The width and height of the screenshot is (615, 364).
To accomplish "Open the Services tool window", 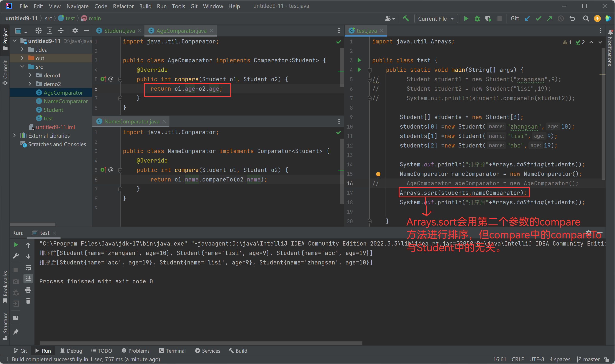I will [208, 350].
